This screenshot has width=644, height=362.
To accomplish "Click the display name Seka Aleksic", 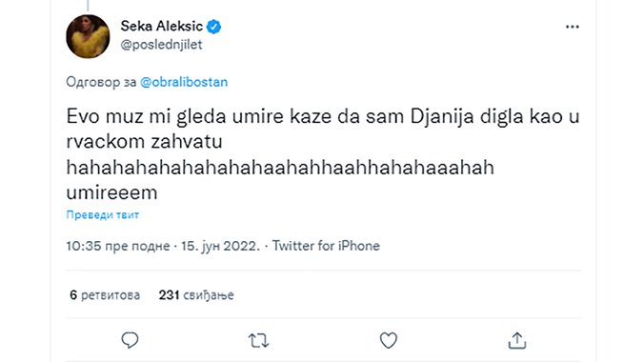I will coord(161,27).
